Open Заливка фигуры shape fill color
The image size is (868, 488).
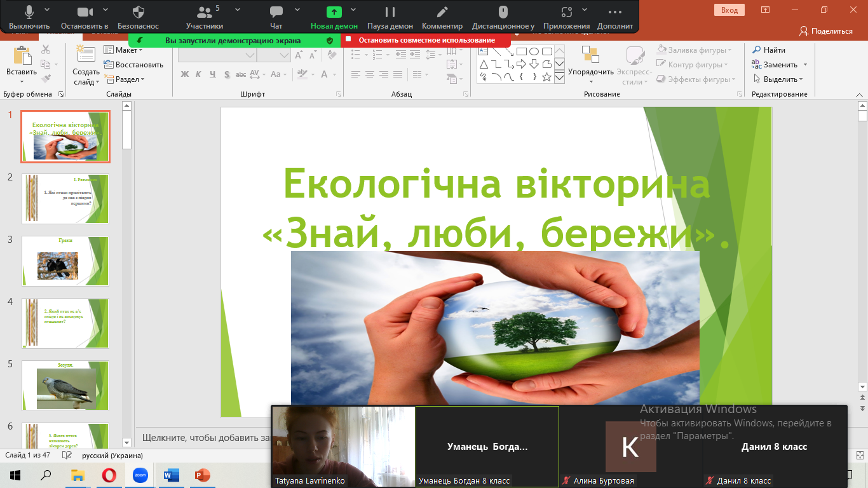pyautogui.click(x=695, y=50)
